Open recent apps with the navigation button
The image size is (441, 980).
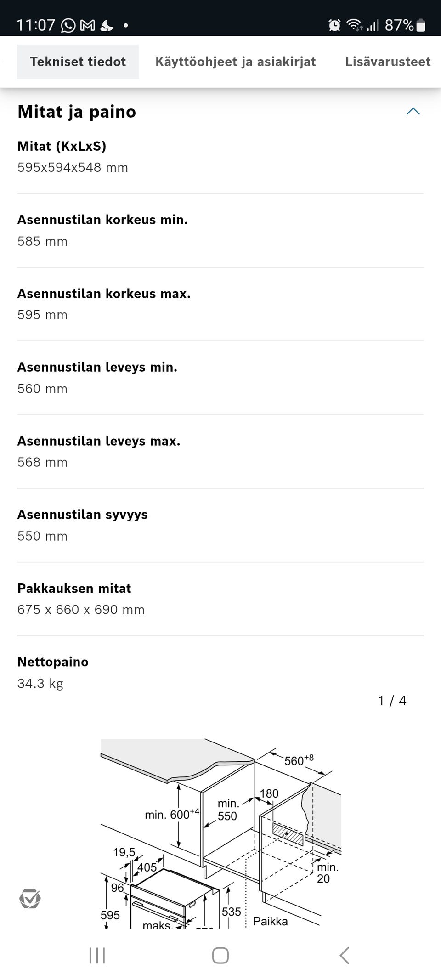coord(97,956)
